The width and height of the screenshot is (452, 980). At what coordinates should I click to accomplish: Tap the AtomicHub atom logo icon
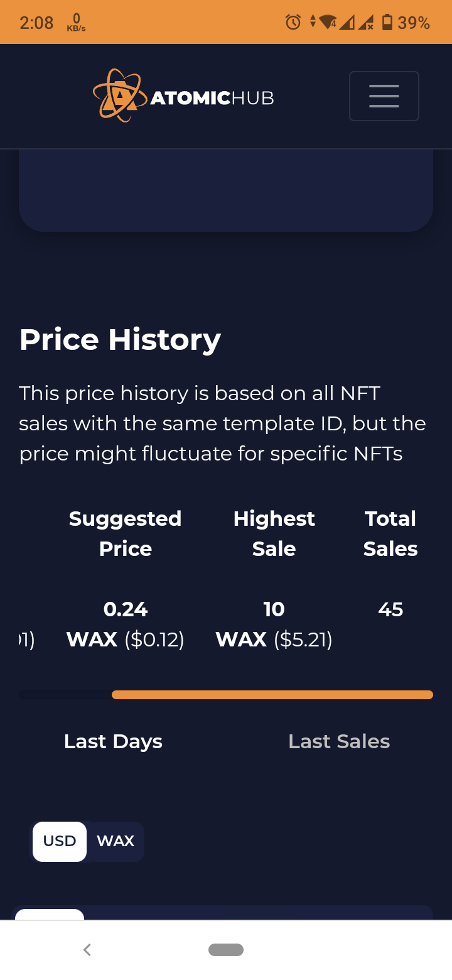click(118, 95)
